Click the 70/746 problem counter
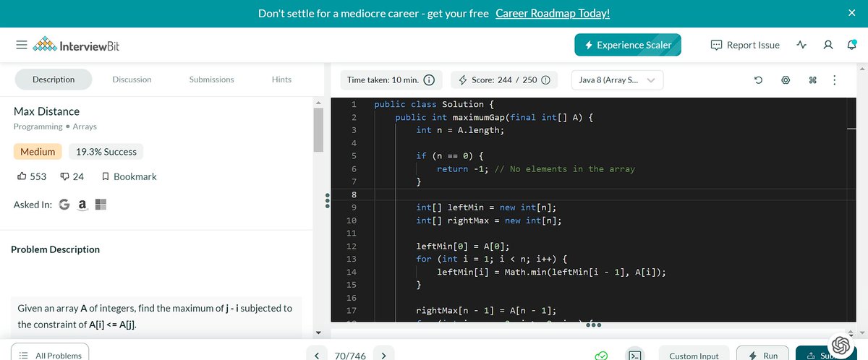The image size is (868, 360). pos(350,355)
